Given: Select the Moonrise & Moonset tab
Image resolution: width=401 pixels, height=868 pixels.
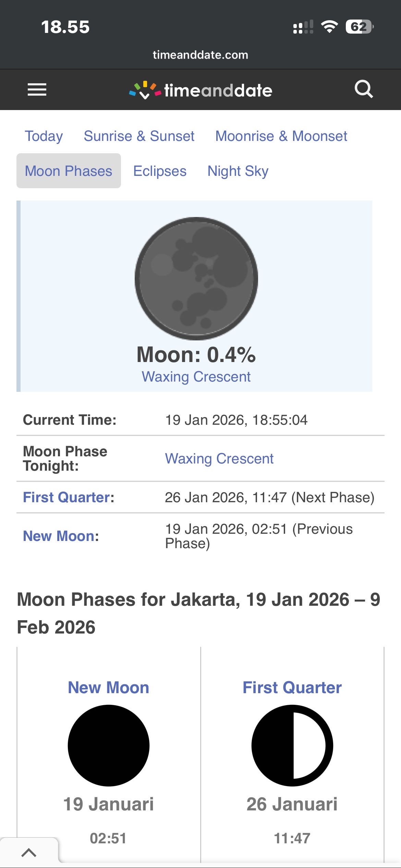Looking at the screenshot, I should pyautogui.click(x=281, y=136).
